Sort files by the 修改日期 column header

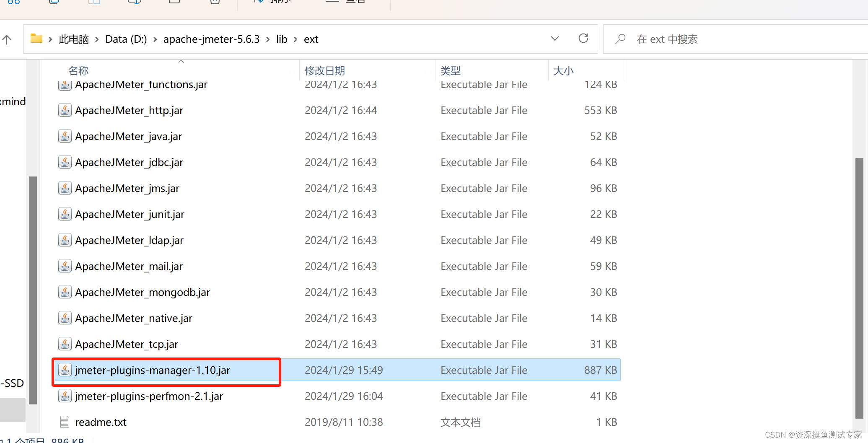click(x=324, y=71)
